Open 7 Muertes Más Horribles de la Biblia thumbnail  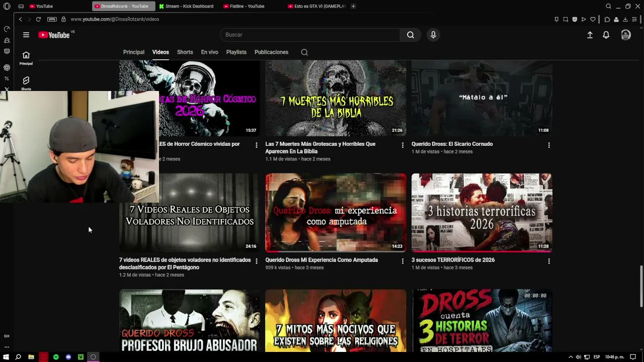pos(336,98)
